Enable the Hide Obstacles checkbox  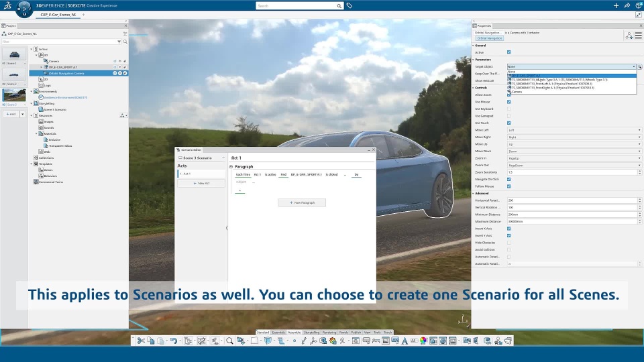pos(509,243)
